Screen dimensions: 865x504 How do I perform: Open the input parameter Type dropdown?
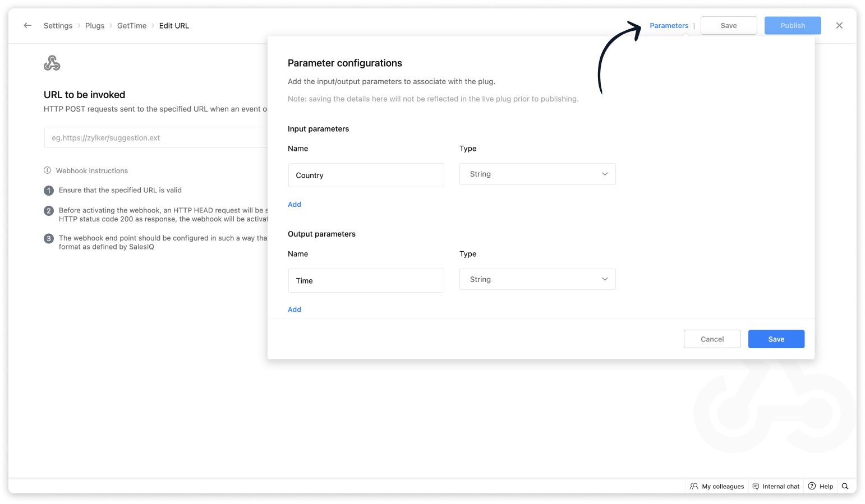[x=537, y=174]
